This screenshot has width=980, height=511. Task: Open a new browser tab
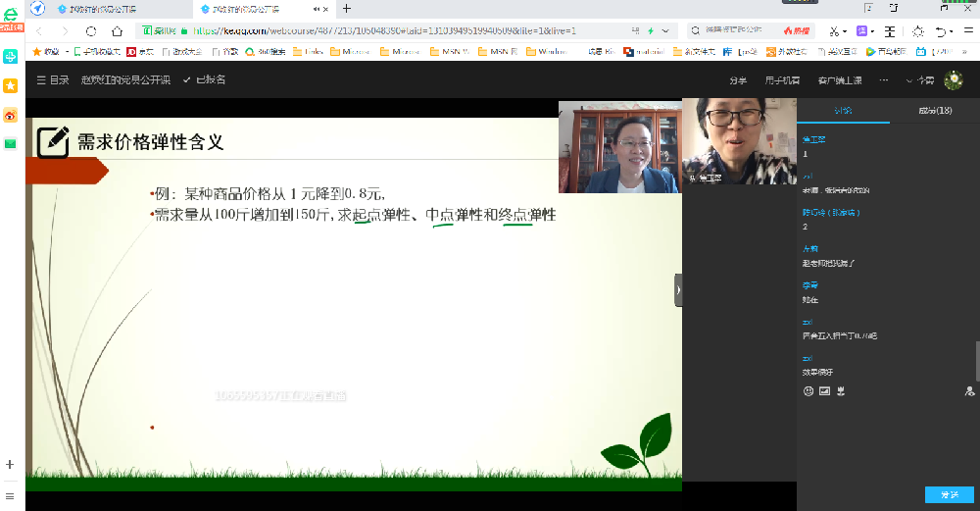click(346, 8)
